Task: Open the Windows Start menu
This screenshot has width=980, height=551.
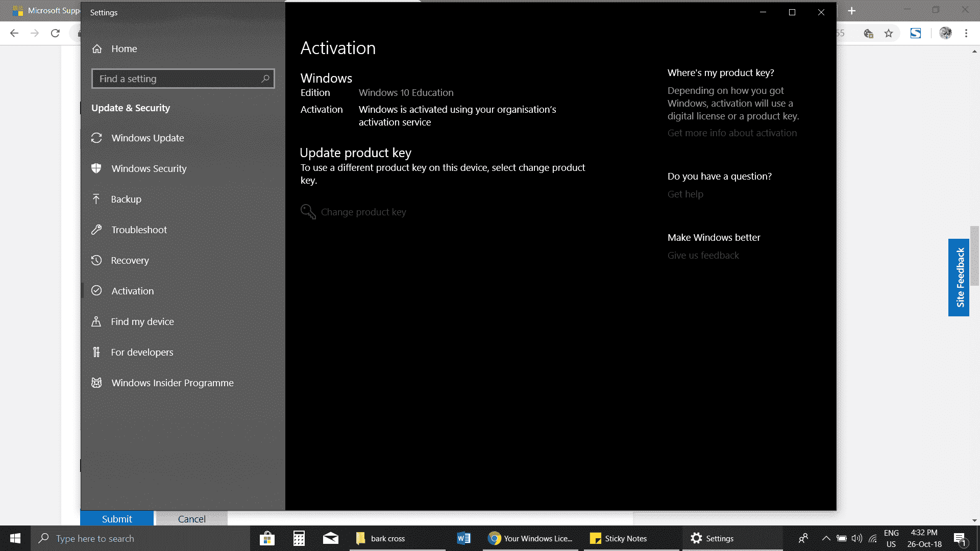Action: [x=15, y=538]
